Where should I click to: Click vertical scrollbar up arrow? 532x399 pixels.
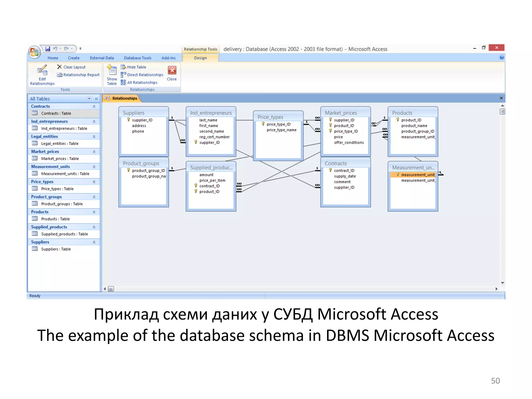tap(502, 105)
